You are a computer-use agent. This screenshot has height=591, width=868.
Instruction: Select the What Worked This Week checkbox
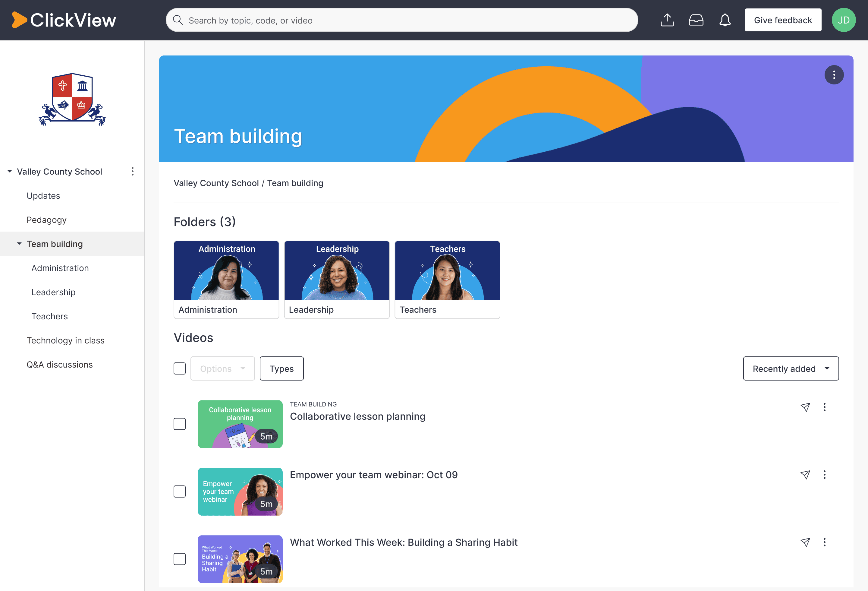[180, 559]
